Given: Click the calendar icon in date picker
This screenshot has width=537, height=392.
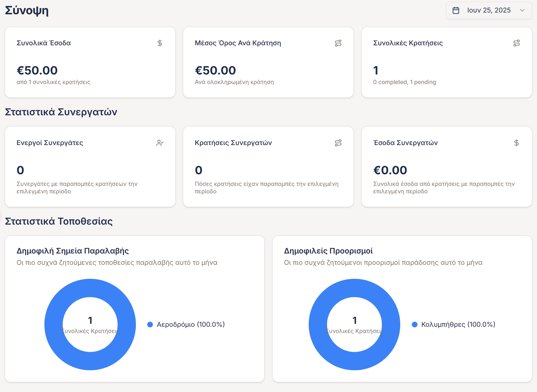Looking at the screenshot, I should pos(456,10).
